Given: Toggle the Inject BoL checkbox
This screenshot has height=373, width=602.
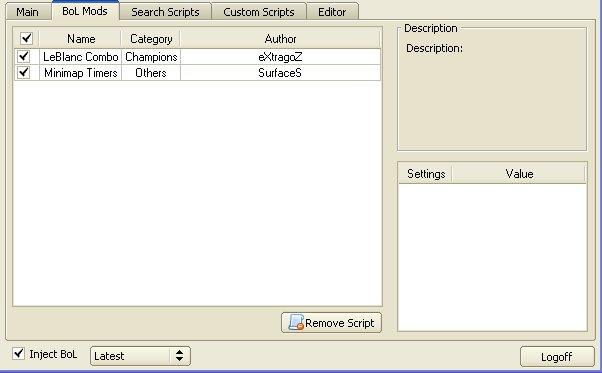Looking at the screenshot, I should (x=18, y=353).
